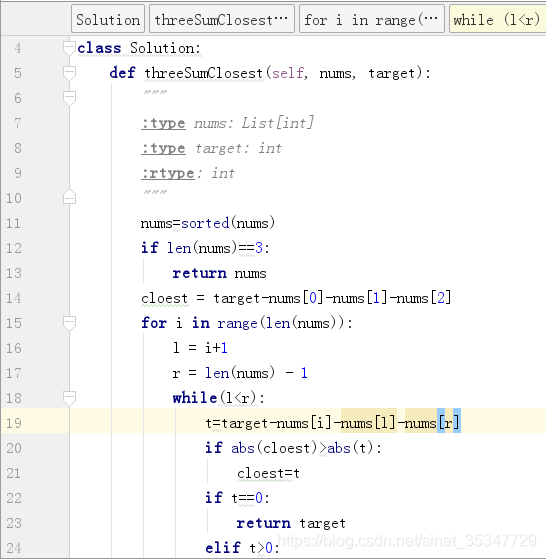Select the 'while (l<r)' breadcrumb
The height and width of the screenshot is (559, 546).
[x=497, y=19]
